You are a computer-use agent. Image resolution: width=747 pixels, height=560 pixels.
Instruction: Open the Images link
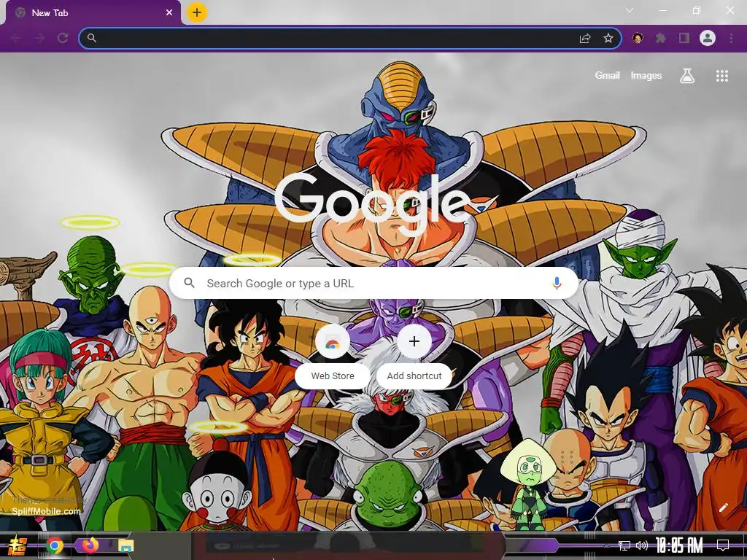click(646, 75)
